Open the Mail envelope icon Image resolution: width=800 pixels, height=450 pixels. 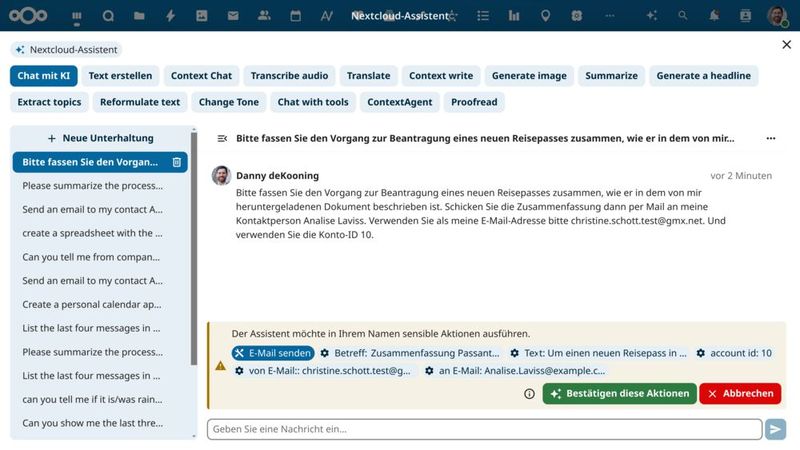[233, 16]
